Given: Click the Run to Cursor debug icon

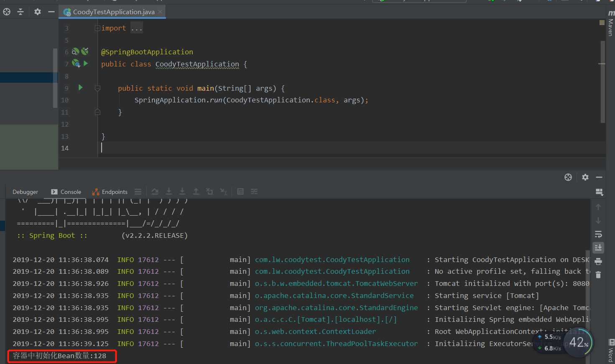Looking at the screenshot, I should [224, 191].
